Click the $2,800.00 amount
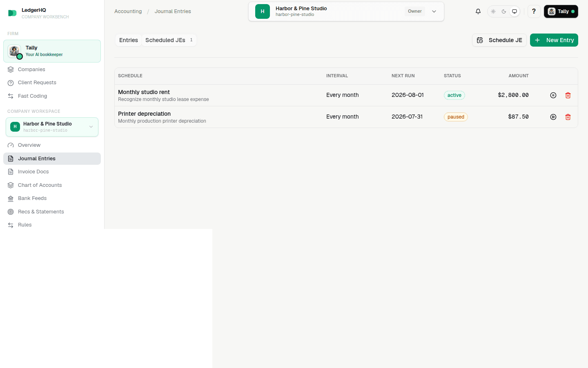 [513, 95]
